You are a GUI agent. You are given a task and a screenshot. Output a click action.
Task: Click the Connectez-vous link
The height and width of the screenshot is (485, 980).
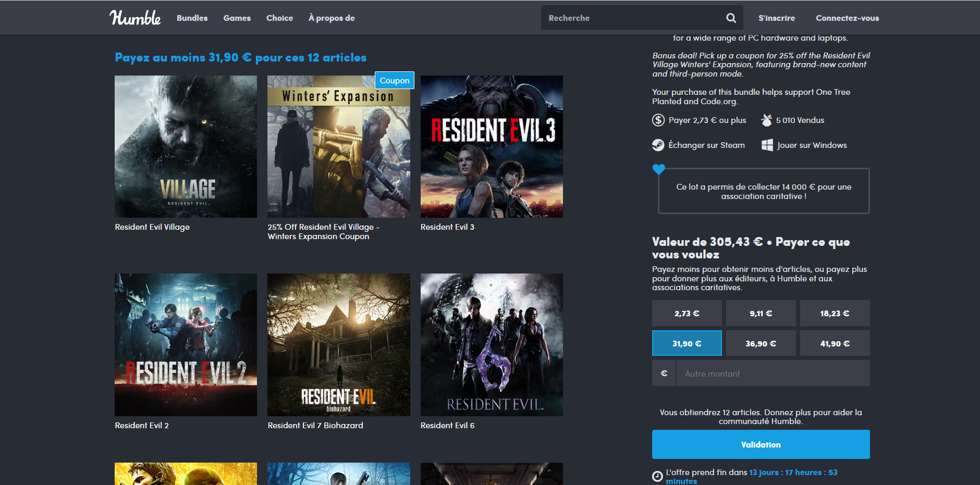click(847, 17)
